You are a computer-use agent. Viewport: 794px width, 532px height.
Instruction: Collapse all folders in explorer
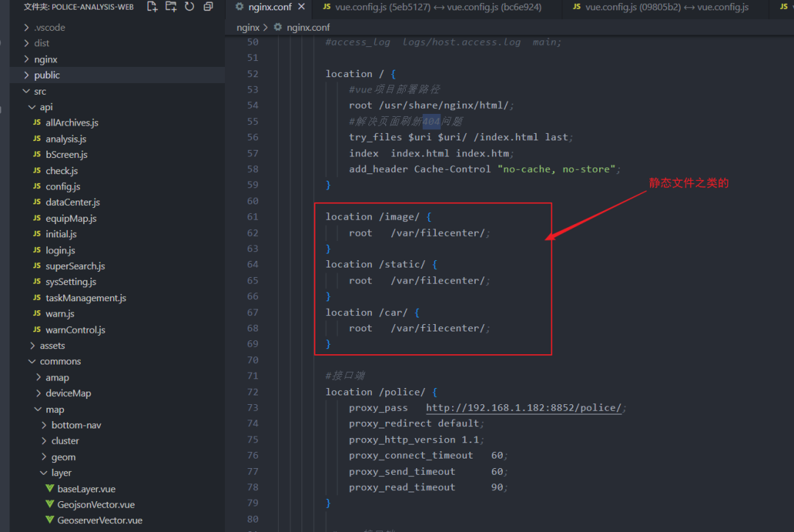(208, 7)
